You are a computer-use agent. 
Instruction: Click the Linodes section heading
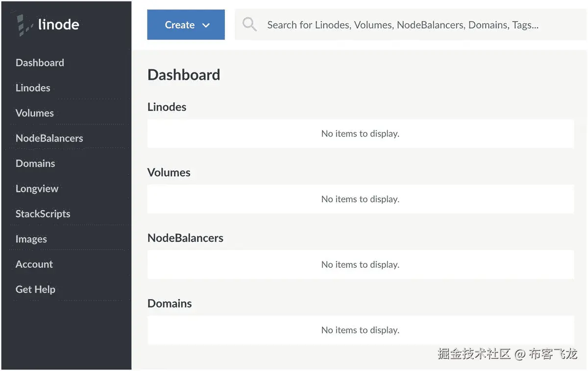click(x=167, y=107)
